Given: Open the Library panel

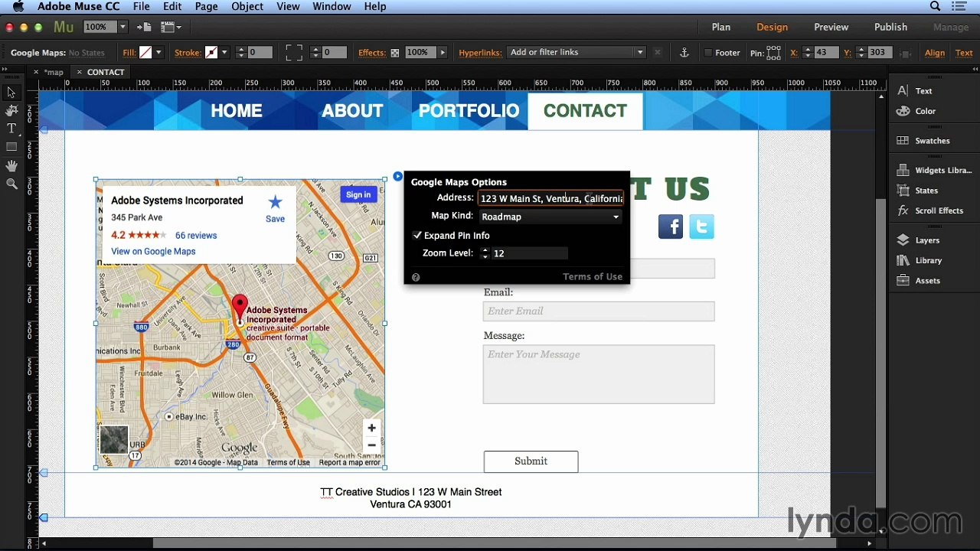Looking at the screenshot, I should 920,260.
